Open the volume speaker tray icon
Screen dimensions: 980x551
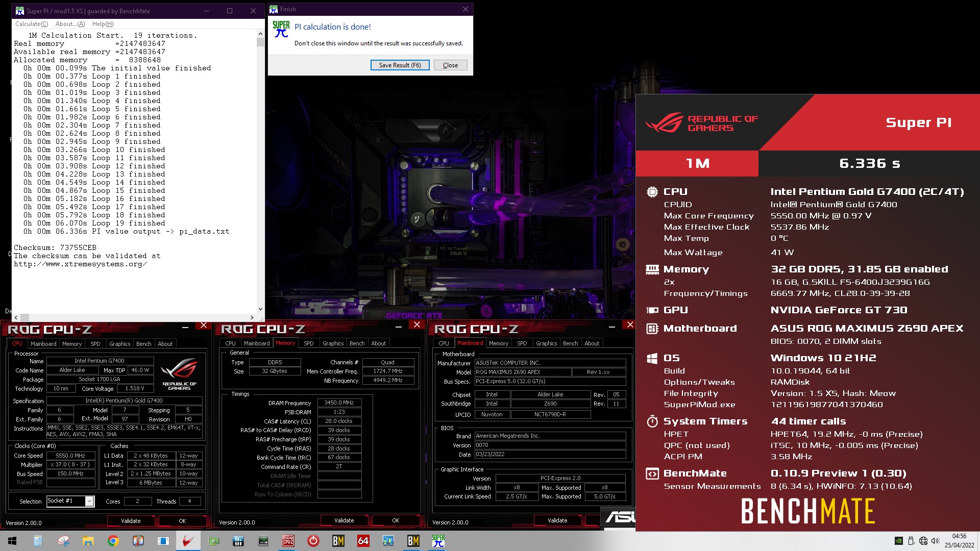[x=935, y=541]
